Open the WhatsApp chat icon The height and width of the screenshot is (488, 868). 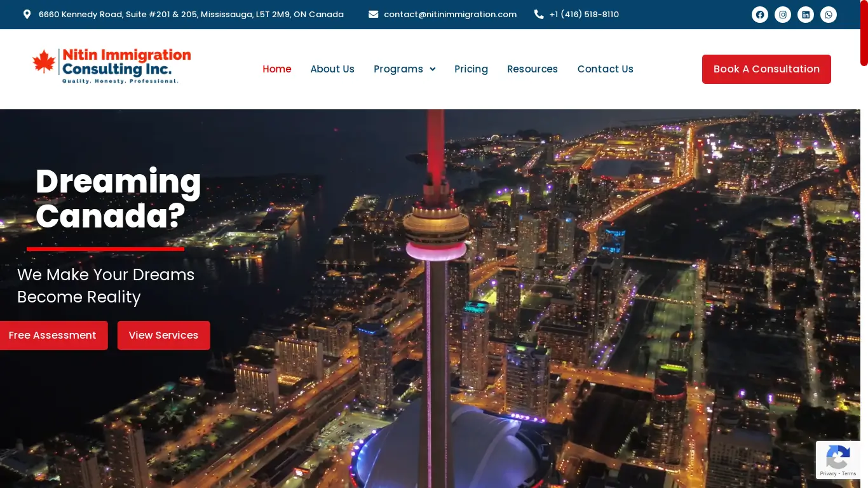pos(829,15)
